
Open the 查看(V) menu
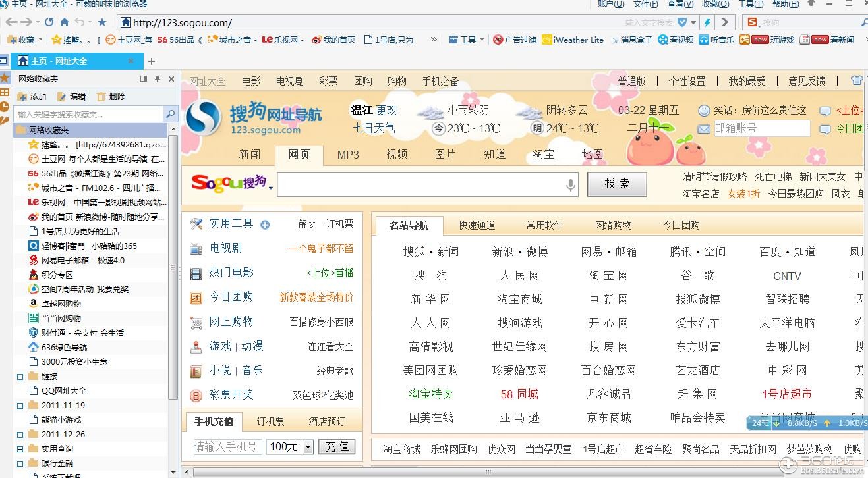pos(680,4)
